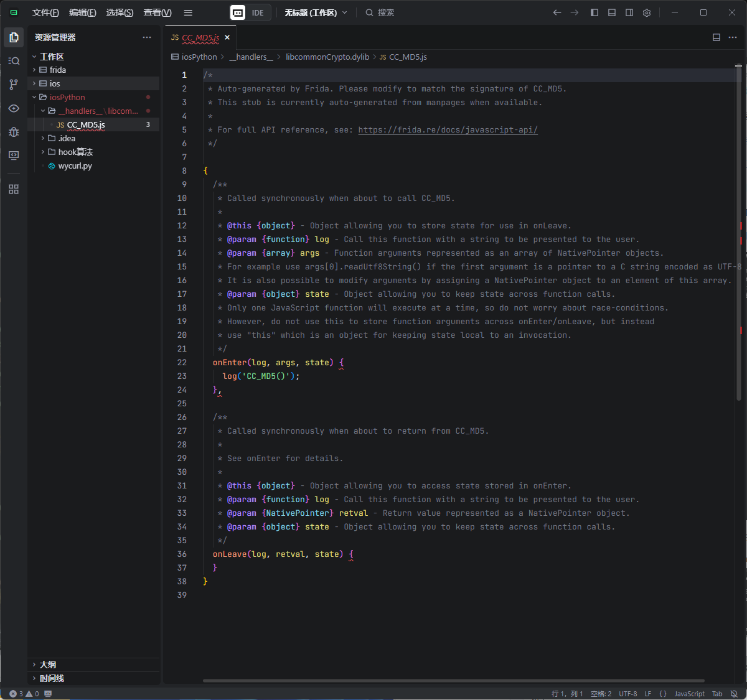Navigate back with the left arrow

pyautogui.click(x=557, y=12)
